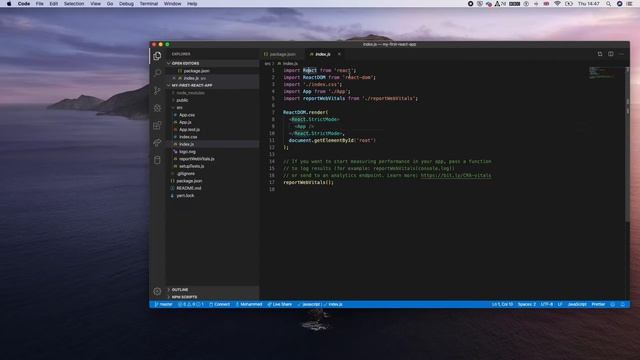
Task: Open the macOS Notification Center icon
Action: (629, 4)
